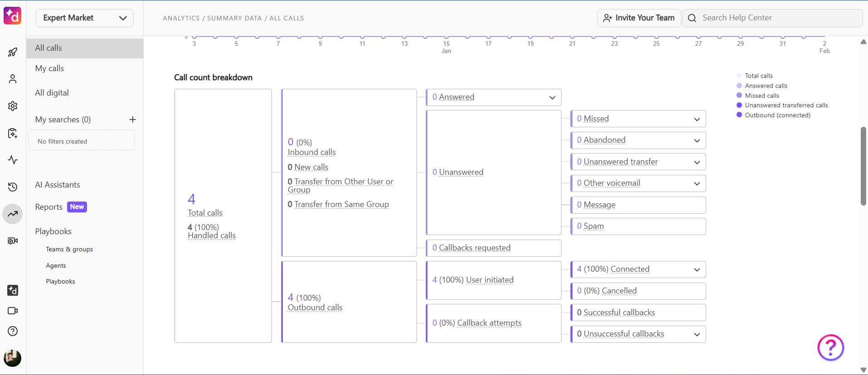Click the Handled calls label
The height and width of the screenshot is (375, 868).
[212, 236]
